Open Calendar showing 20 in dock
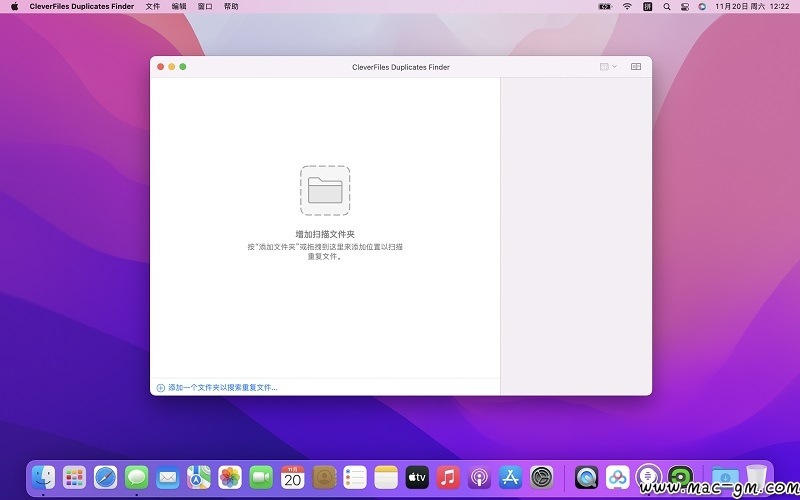 [292, 478]
